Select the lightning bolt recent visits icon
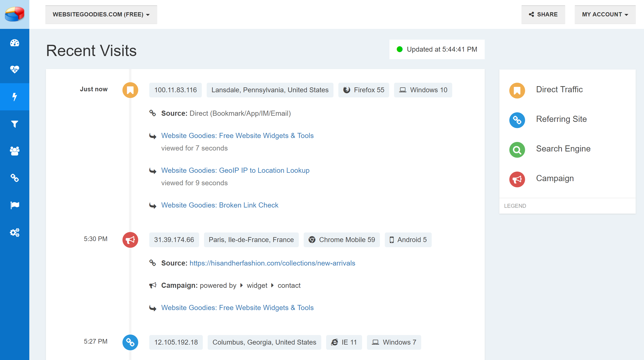644x360 pixels. 14,97
